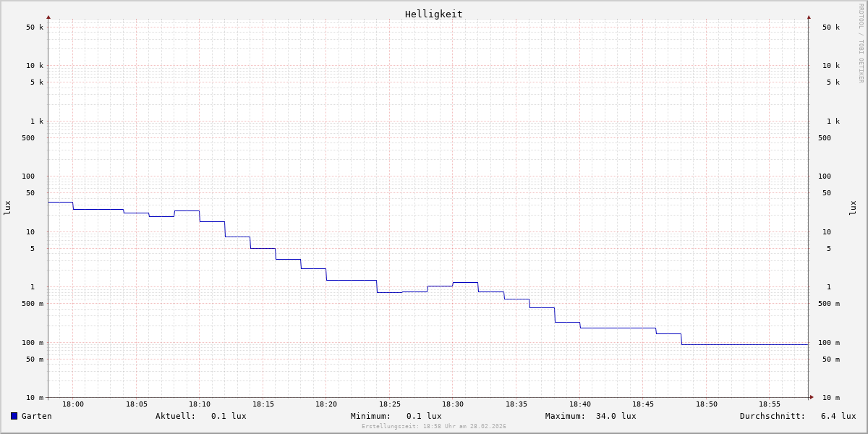Click the red arrow atop right axis
The image size is (868, 434).
point(809,17)
